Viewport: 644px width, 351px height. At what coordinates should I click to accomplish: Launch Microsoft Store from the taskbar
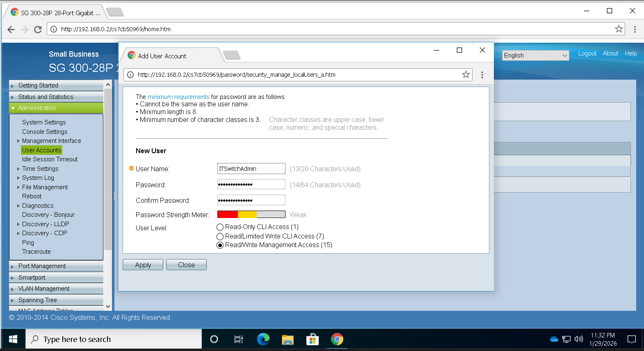point(312,339)
